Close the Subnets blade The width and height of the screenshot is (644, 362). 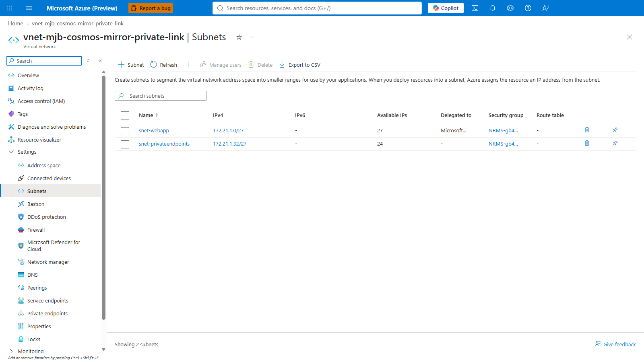tap(630, 37)
